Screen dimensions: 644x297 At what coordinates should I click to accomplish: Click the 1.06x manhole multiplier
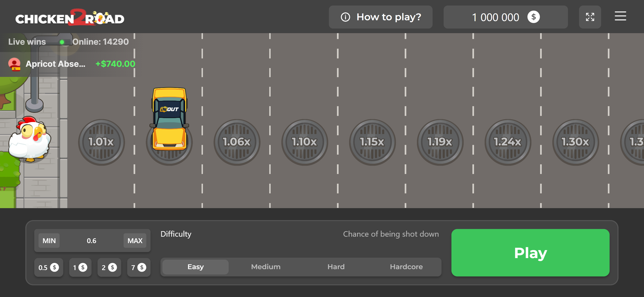tap(237, 142)
